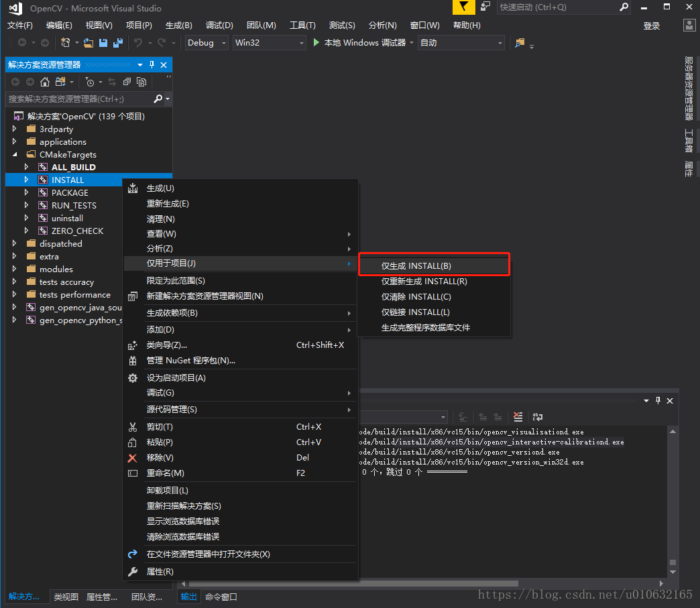Viewport: 700px width, 608px height.
Task: Choose 仅重新生成 INSTALL(R)
Action: pyautogui.click(x=434, y=282)
